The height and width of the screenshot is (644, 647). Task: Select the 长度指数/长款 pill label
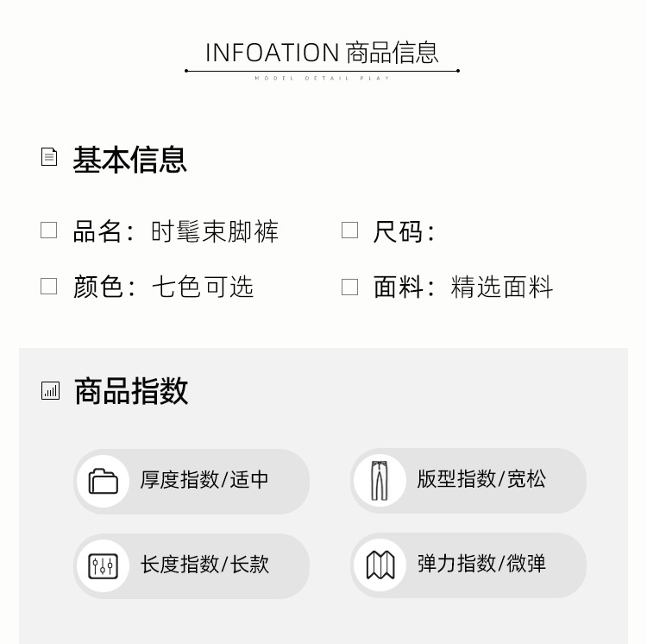[204, 565]
